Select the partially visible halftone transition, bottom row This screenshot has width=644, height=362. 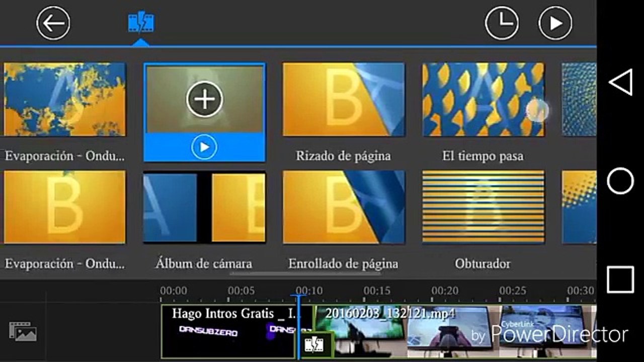pyautogui.click(x=579, y=207)
